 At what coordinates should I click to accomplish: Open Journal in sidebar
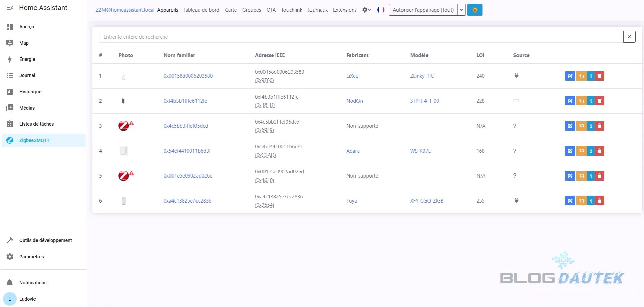coord(43,75)
